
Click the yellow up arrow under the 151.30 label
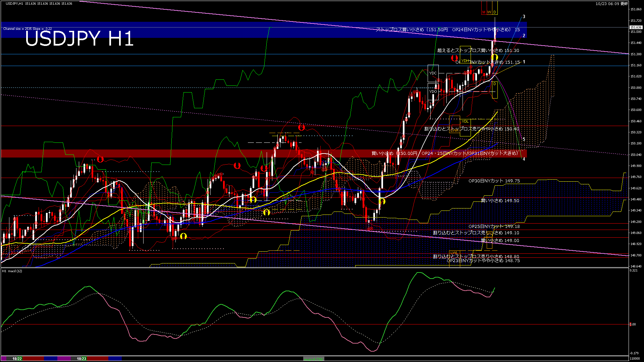[495, 57]
